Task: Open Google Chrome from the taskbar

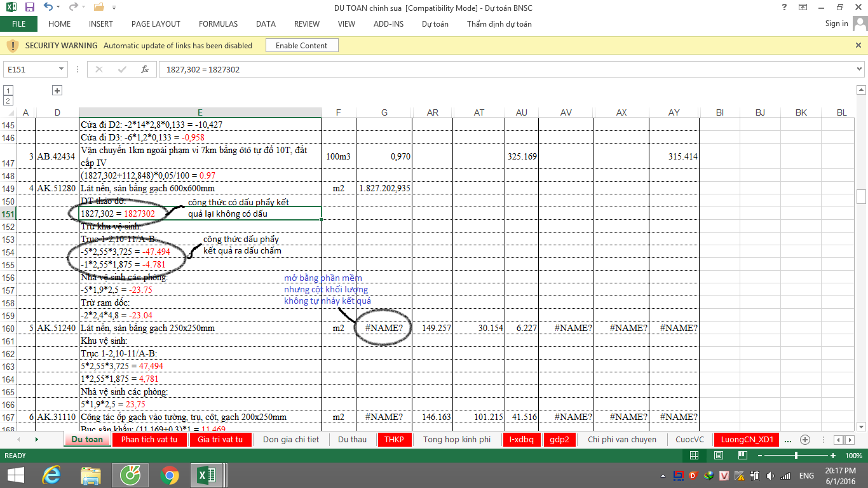Action: (169, 475)
